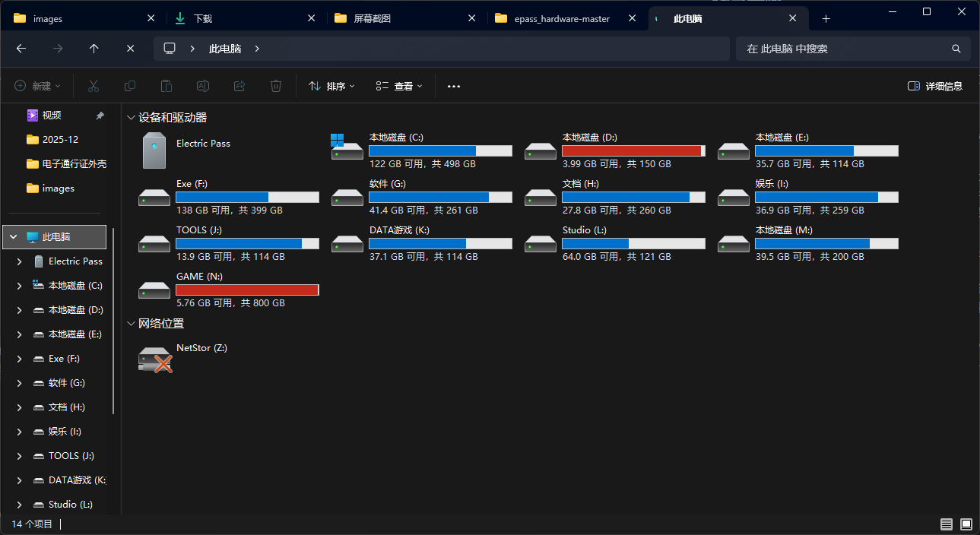This screenshot has width=980, height=535.
Task: Open the NetStor (Z:) network drive icon
Action: tap(155, 359)
